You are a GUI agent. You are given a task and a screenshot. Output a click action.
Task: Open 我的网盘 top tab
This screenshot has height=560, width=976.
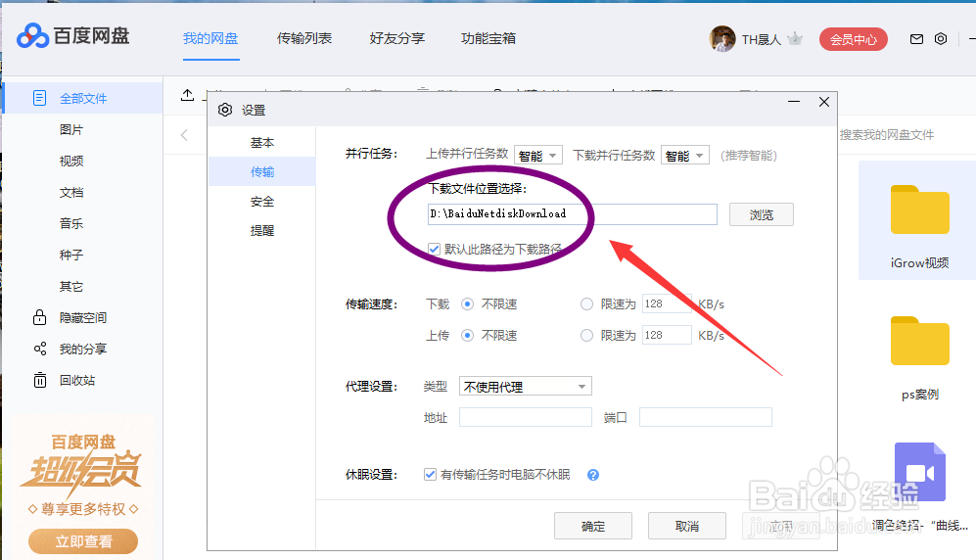point(211,38)
